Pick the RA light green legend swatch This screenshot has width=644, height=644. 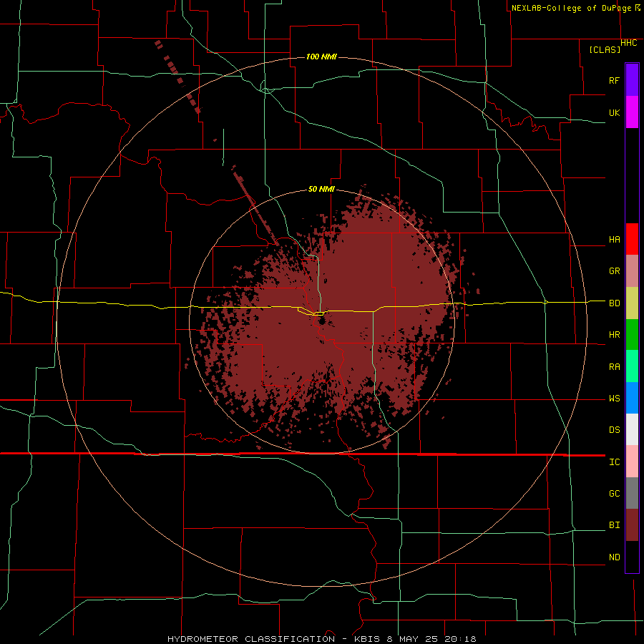(x=632, y=366)
